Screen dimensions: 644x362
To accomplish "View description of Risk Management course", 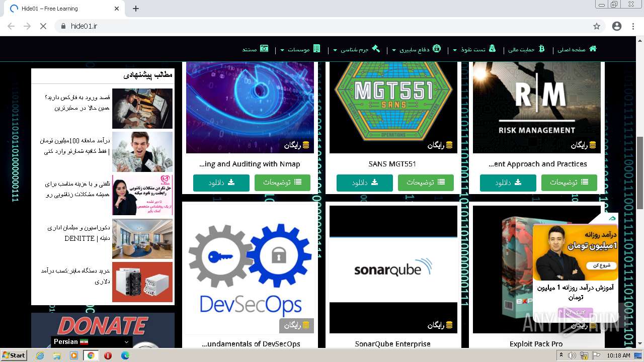I will pos(569,183).
